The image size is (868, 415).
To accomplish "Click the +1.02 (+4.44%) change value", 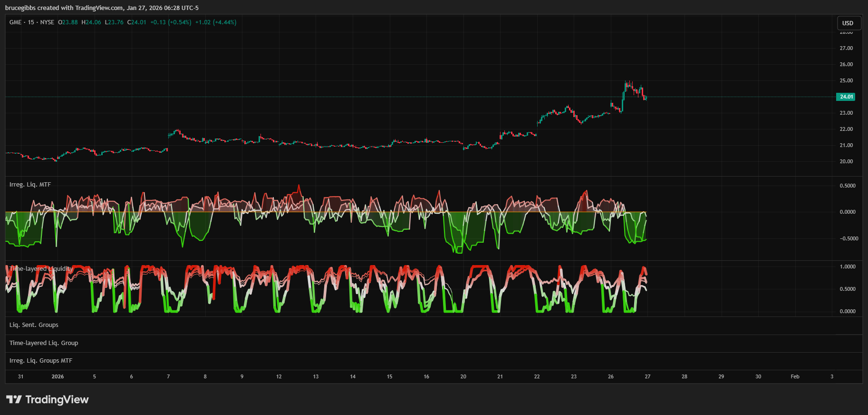I will click(216, 22).
